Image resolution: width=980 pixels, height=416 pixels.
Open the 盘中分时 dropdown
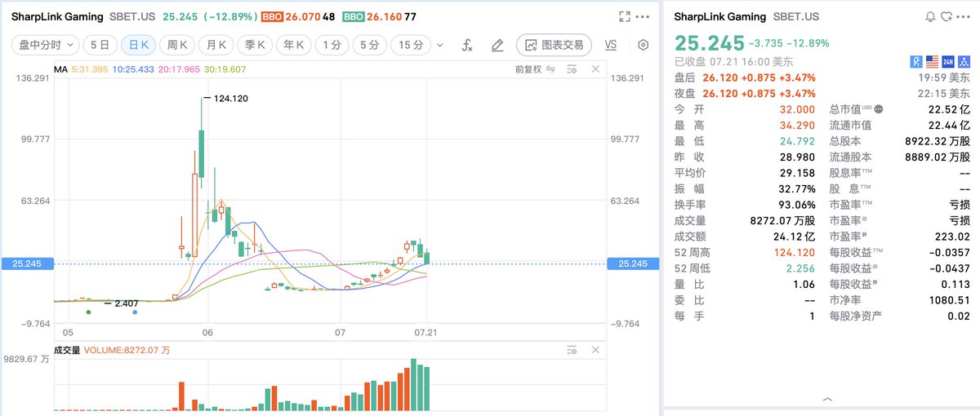46,46
